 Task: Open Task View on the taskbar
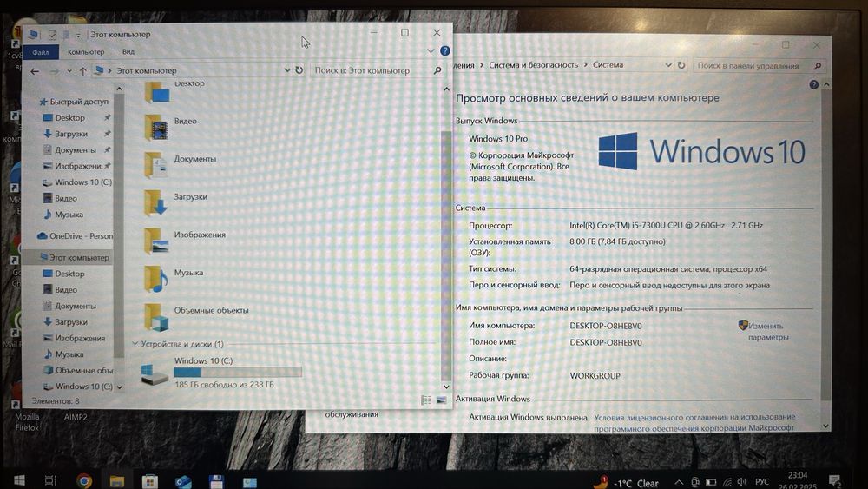50,480
